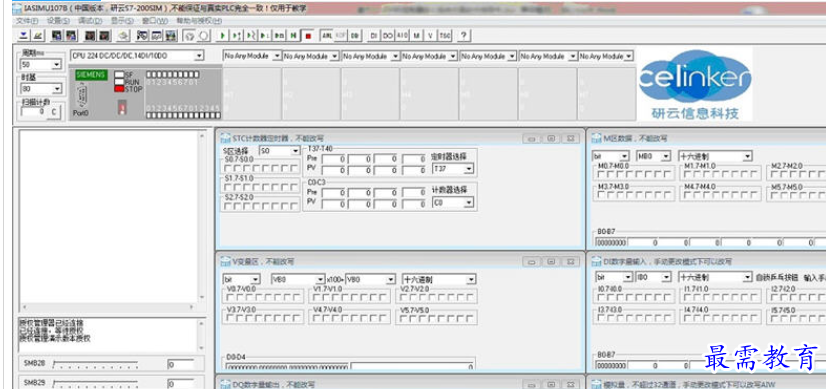826x389 pixels.
Task: Click the green Run play toolbar icon
Action: (x=223, y=35)
